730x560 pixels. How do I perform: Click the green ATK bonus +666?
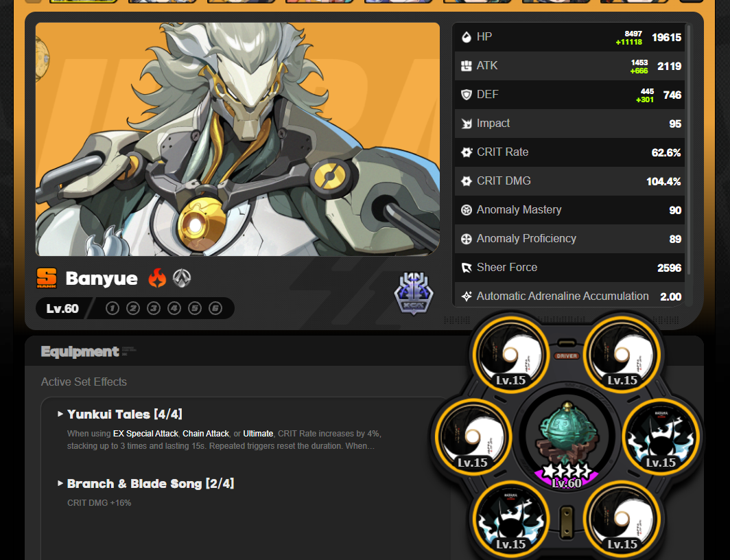639,71
